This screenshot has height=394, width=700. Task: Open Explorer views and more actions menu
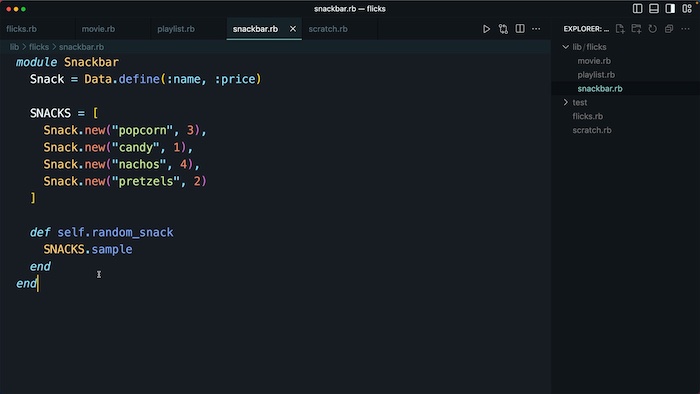coord(685,29)
